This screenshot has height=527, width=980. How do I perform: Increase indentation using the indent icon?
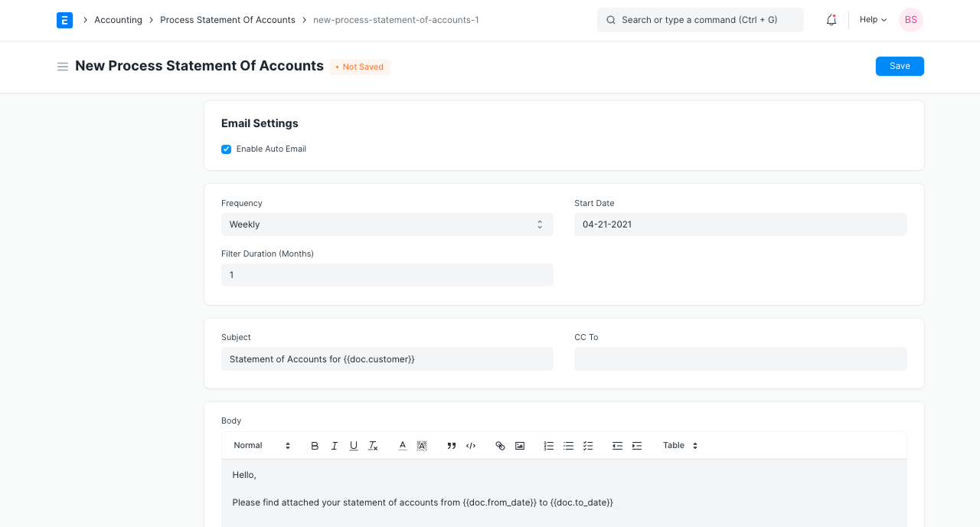click(636, 445)
